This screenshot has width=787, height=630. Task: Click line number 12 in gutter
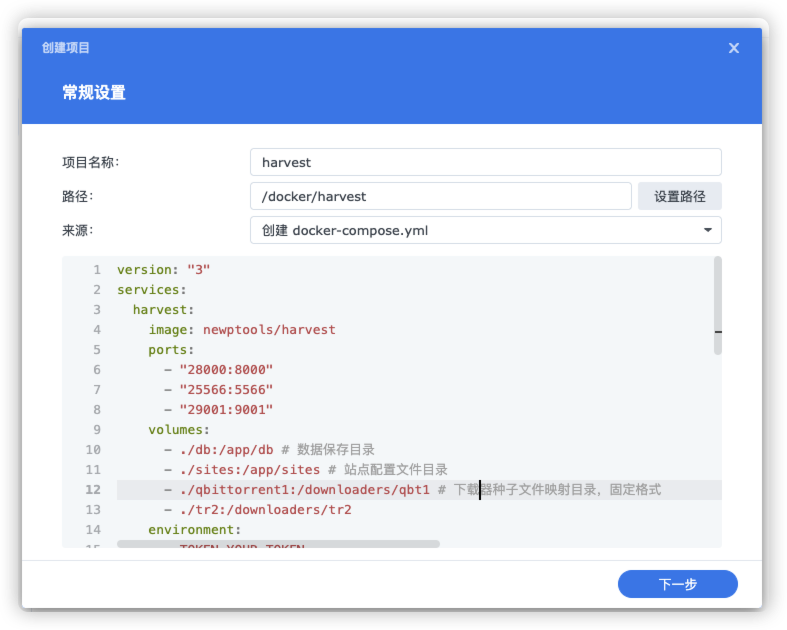point(93,490)
